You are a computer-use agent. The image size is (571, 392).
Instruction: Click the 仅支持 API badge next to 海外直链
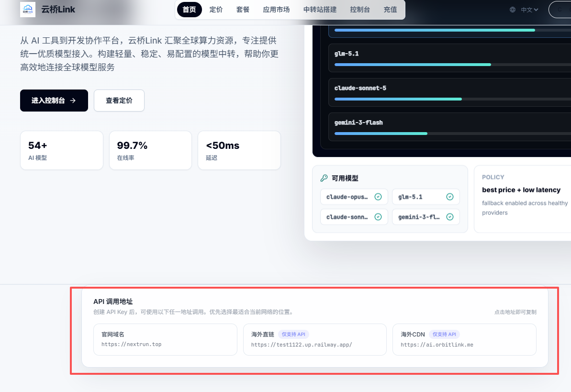click(293, 334)
